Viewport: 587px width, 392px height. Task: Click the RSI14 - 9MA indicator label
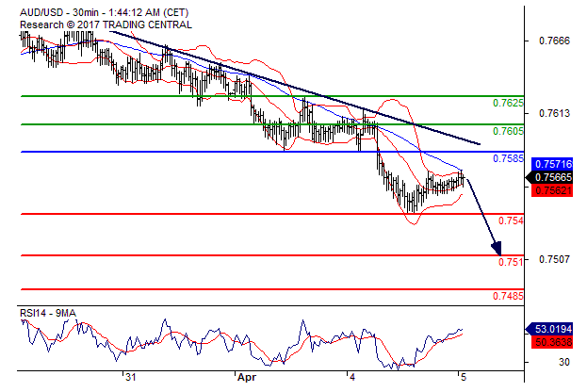coord(47,314)
